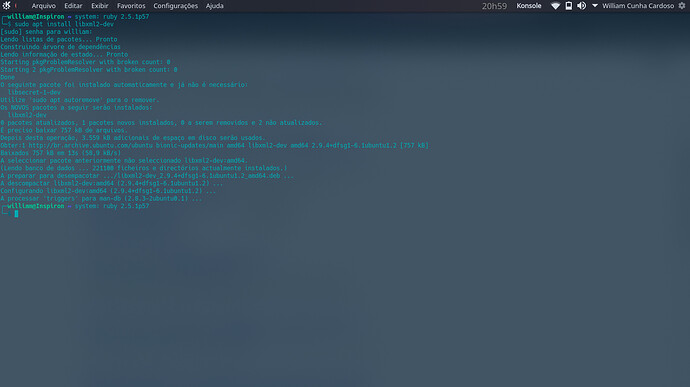Click 'A descompactar libxml2-dev:amd64' line
The width and height of the screenshot is (690, 387).
click(111, 183)
